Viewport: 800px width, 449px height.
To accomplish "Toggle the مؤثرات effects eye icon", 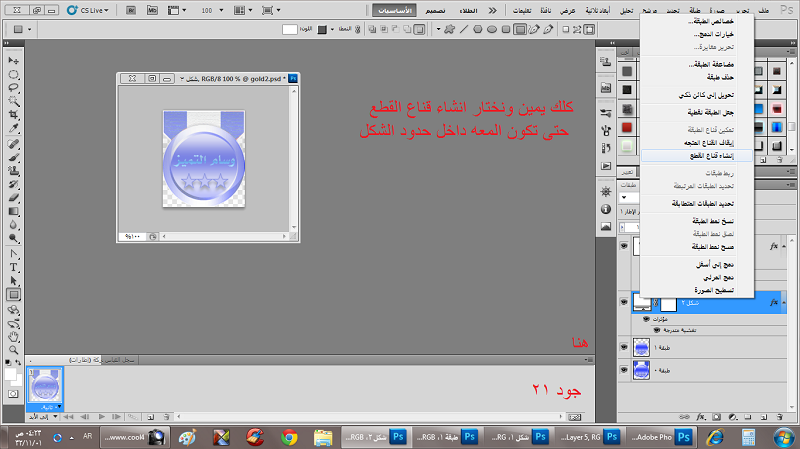I will coord(647,318).
